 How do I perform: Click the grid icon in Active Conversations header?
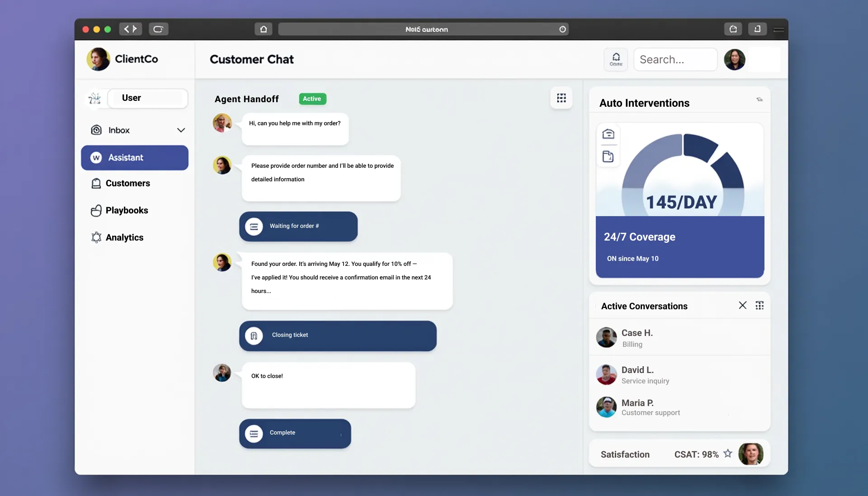760,305
